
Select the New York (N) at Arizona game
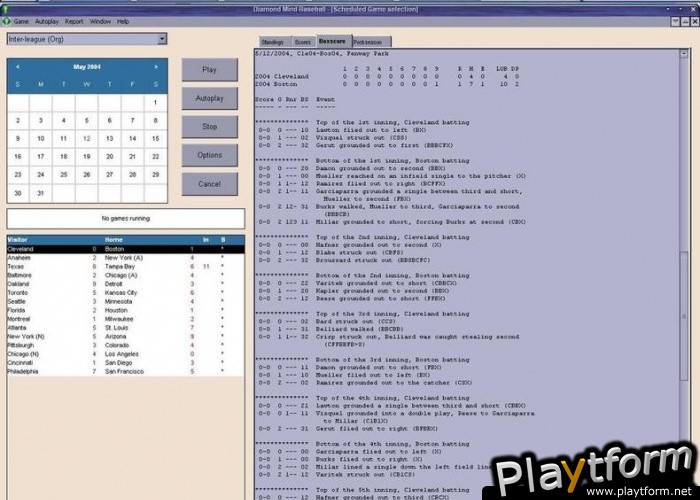(125, 337)
